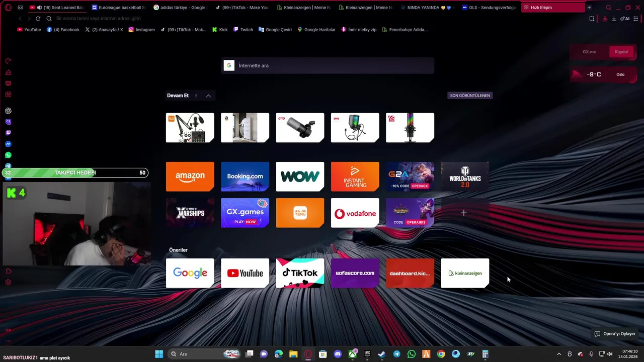Open the TikTok suggestion tile
Viewport: 644px width, 362px height.
point(300,273)
